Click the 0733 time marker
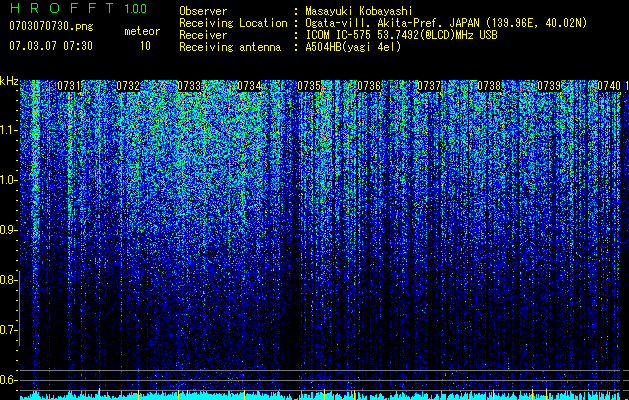The width and height of the screenshot is (629, 400). point(189,86)
